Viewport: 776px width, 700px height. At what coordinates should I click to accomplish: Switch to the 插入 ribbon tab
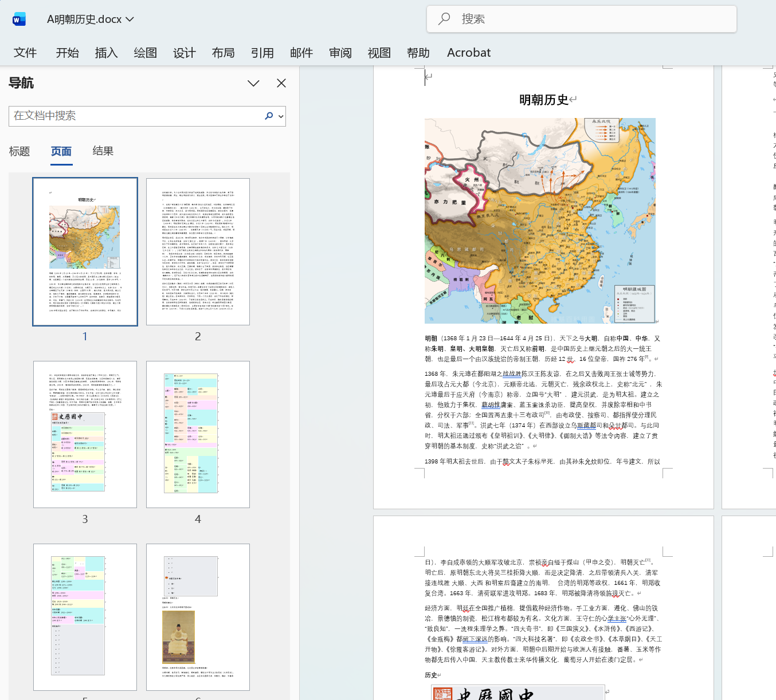pyautogui.click(x=106, y=53)
